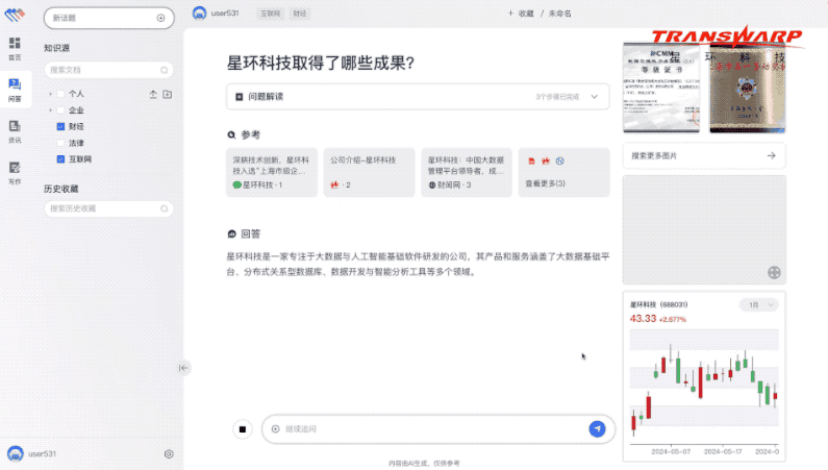Expand the 问题解读 steps chevron
The image size is (828, 470).
(594, 97)
